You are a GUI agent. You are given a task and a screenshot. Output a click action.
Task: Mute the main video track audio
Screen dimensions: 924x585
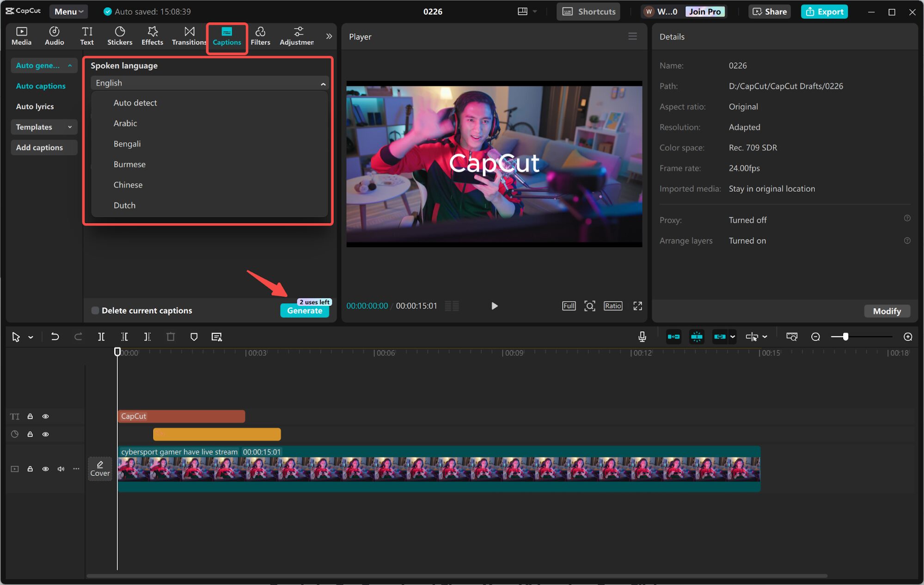tap(61, 469)
